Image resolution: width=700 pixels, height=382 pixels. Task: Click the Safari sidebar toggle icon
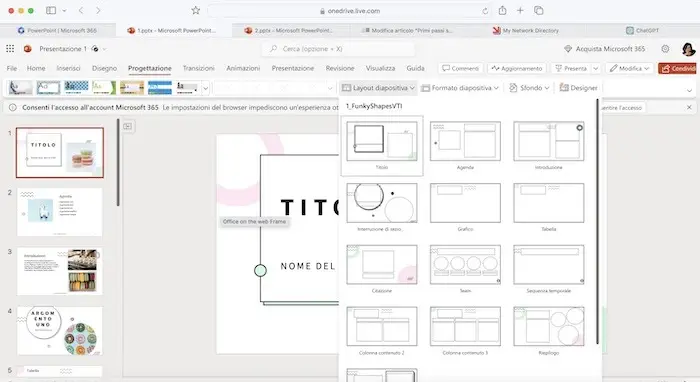[x=51, y=10]
